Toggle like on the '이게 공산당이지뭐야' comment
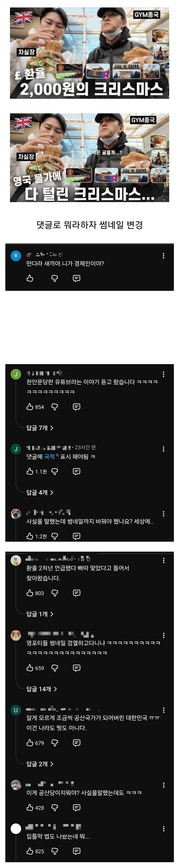 (30, 807)
